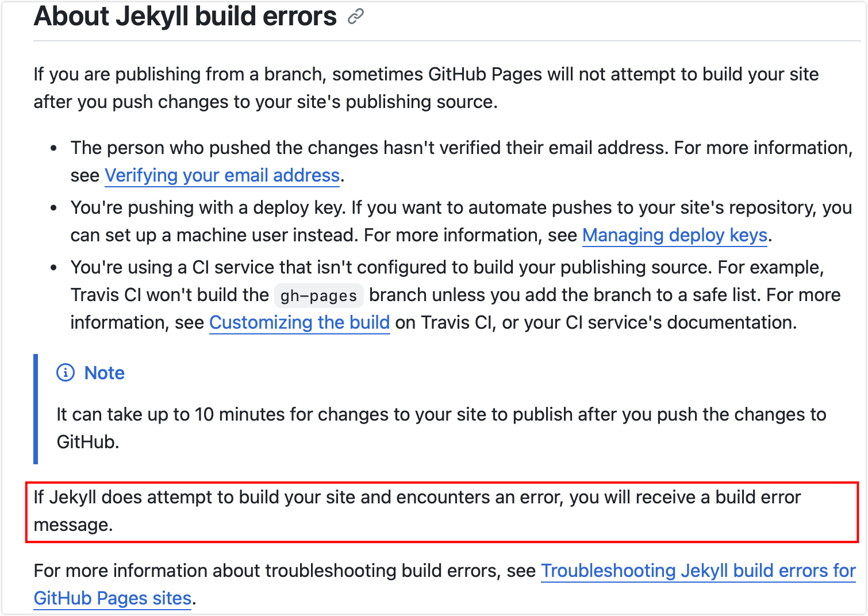Open the Verifying your email address link

tap(222, 175)
